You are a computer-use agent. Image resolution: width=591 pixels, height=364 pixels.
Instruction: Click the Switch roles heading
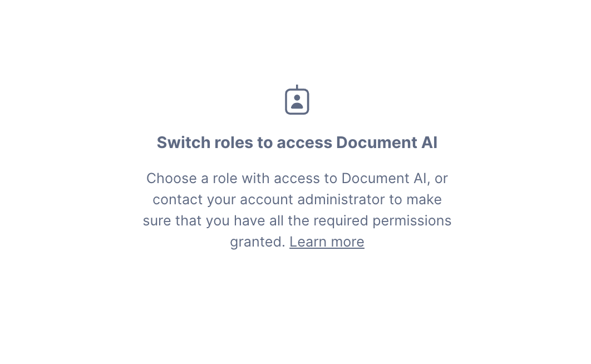[297, 142]
